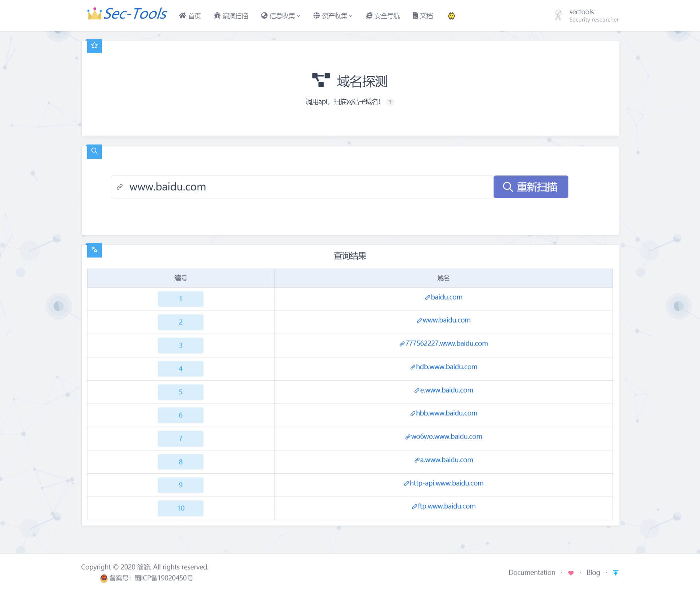
Task: Click the sectools user avatar
Action: [x=557, y=15]
